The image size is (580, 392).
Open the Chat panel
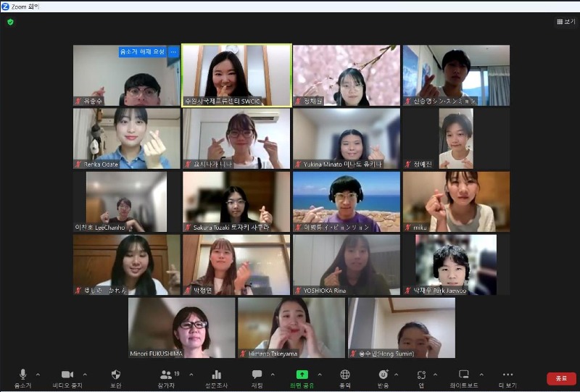(257, 374)
